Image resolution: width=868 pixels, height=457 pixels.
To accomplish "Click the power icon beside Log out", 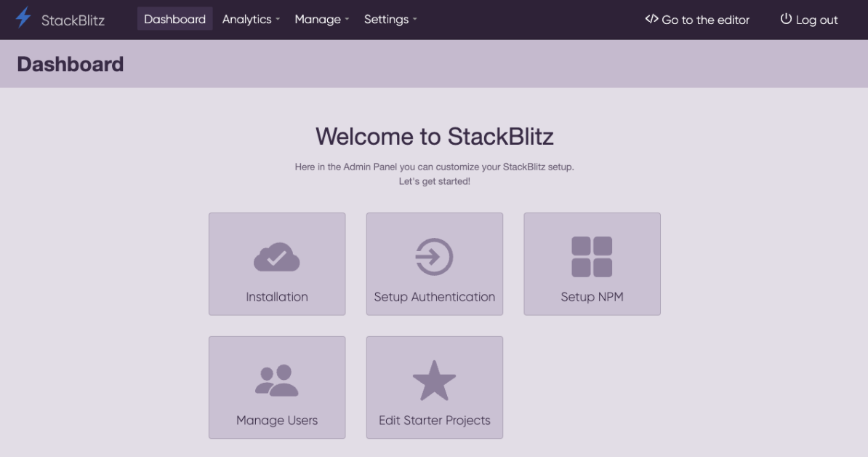I will point(786,19).
